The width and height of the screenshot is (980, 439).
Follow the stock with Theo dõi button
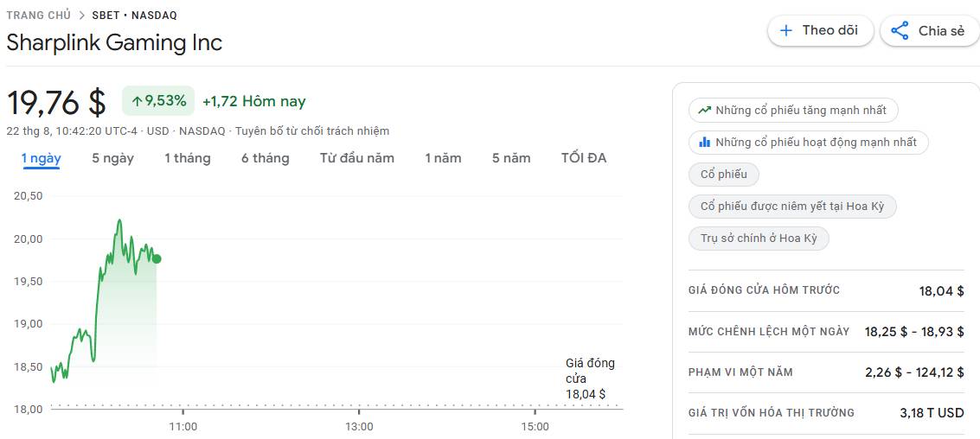(820, 30)
